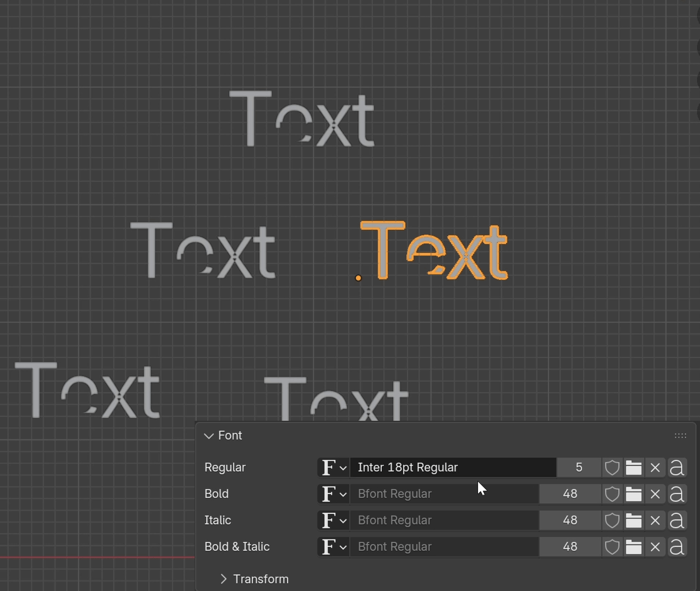700x591 pixels.
Task: Click the Italic Bfont Regular name field
Action: 444,520
